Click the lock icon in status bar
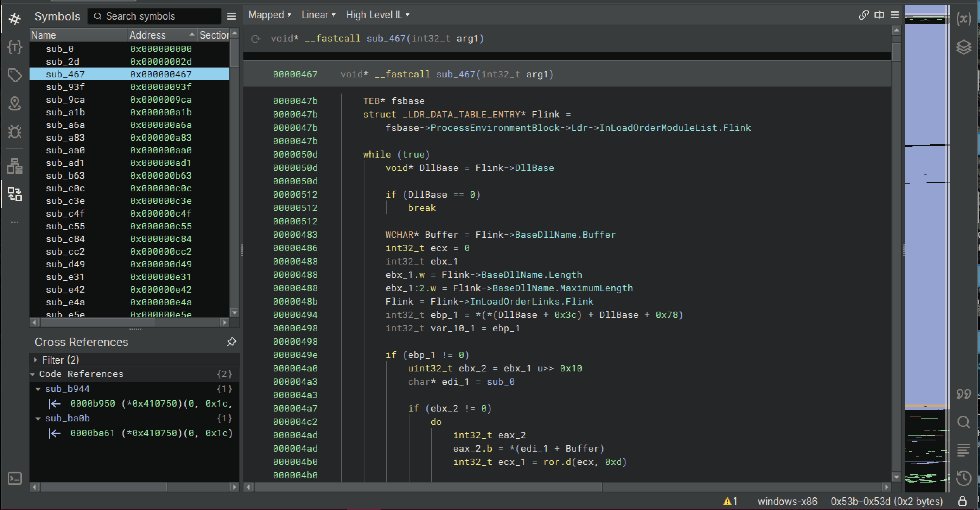Image resolution: width=980 pixels, height=510 pixels. tap(962, 501)
